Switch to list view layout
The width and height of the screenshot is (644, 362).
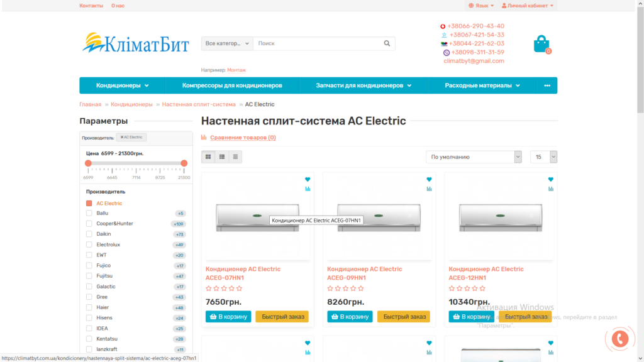[222, 156]
